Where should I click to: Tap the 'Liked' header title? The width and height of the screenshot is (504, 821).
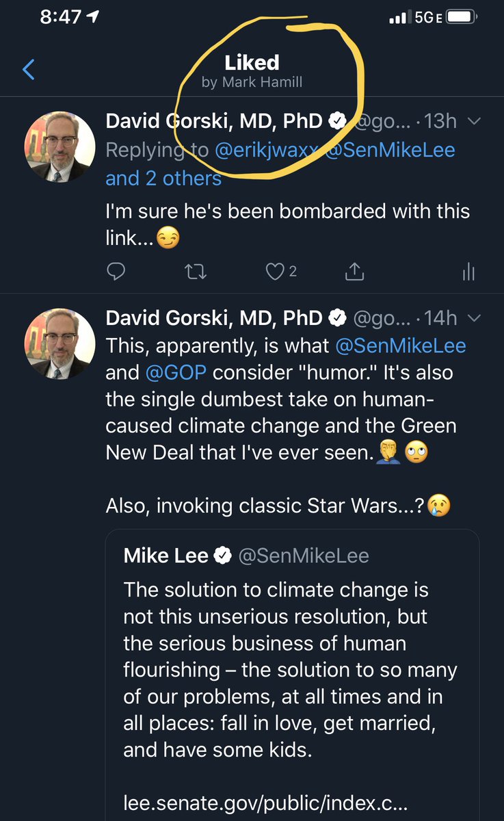click(252, 63)
